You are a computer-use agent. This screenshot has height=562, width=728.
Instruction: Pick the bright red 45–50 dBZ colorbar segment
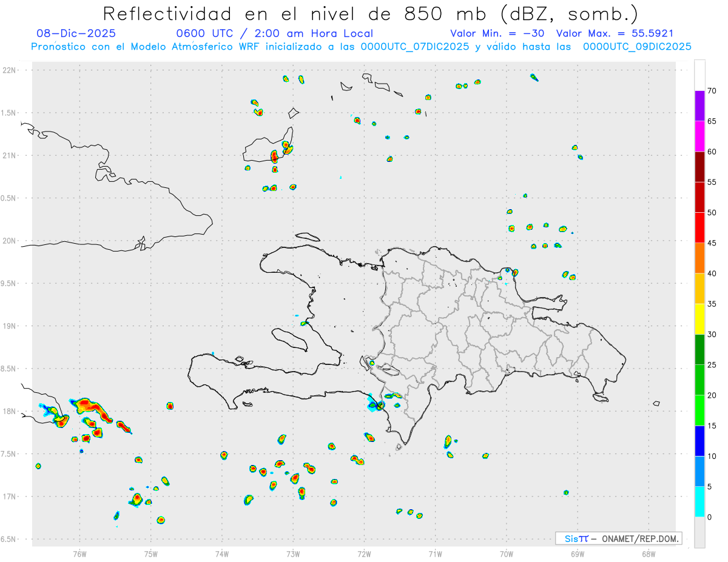[699, 228]
